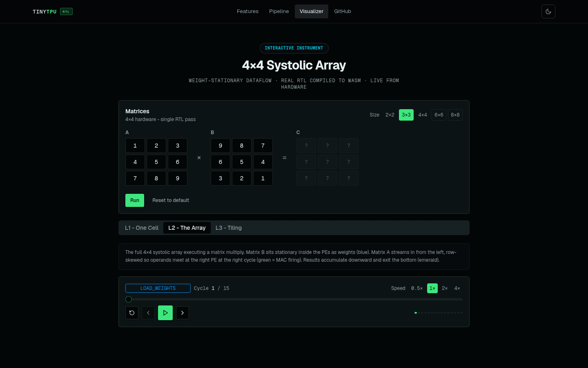Image resolution: width=588 pixels, height=368 pixels.
Task: Select matrix size 6×6
Action: click(x=439, y=115)
